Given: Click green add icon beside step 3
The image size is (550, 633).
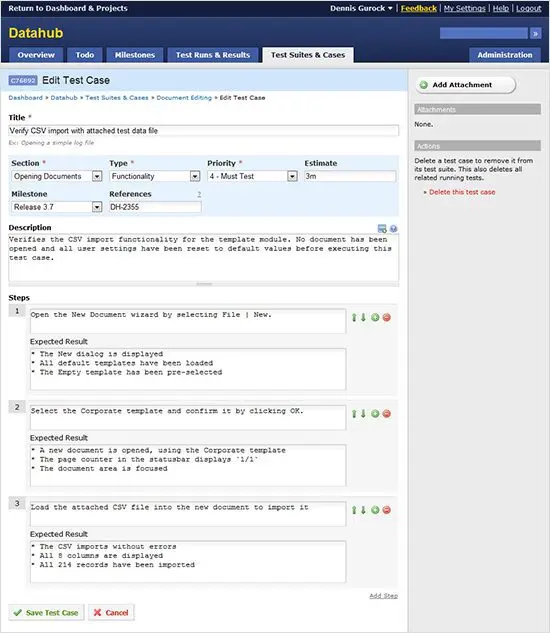Looking at the screenshot, I should (x=375, y=510).
